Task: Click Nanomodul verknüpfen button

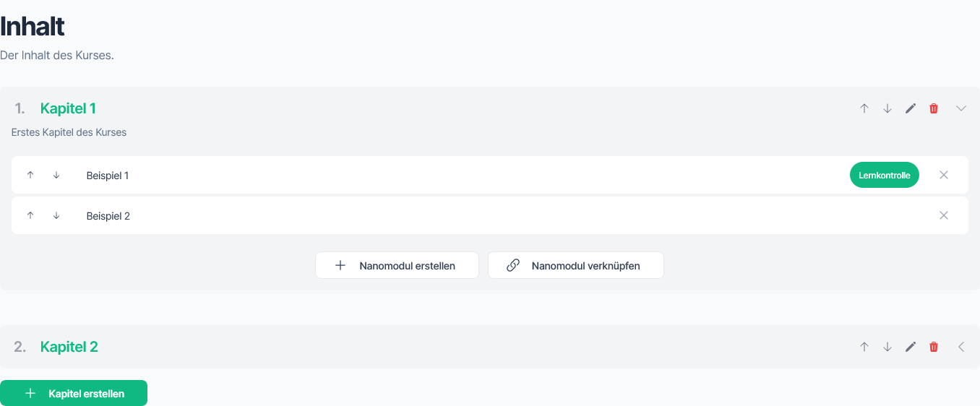Action: 575,265
